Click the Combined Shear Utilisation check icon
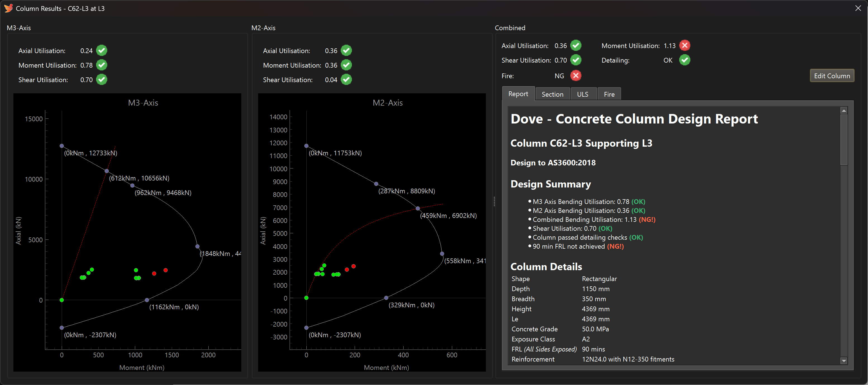This screenshot has height=385, width=868. coord(576,60)
